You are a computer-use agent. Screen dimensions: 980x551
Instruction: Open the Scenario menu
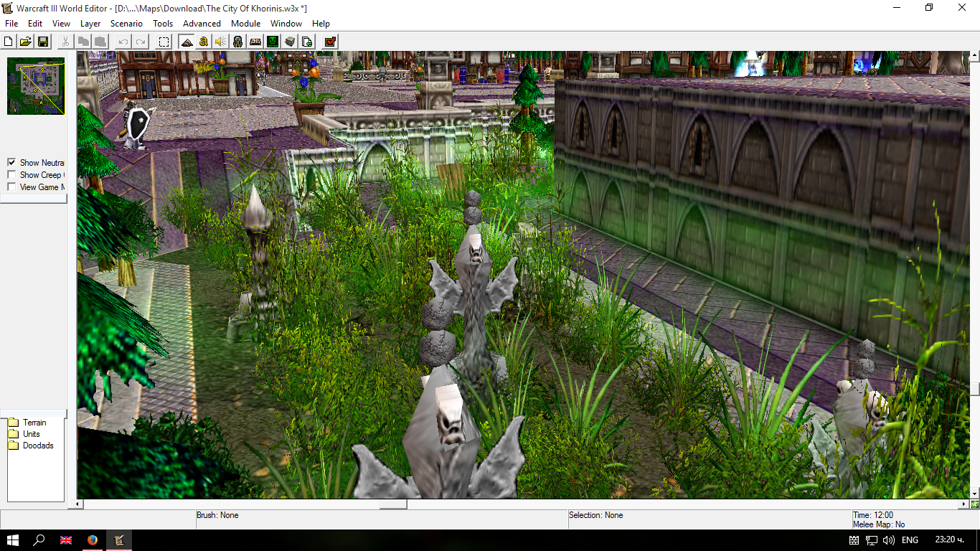pyautogui.click(x=126, y=24)
